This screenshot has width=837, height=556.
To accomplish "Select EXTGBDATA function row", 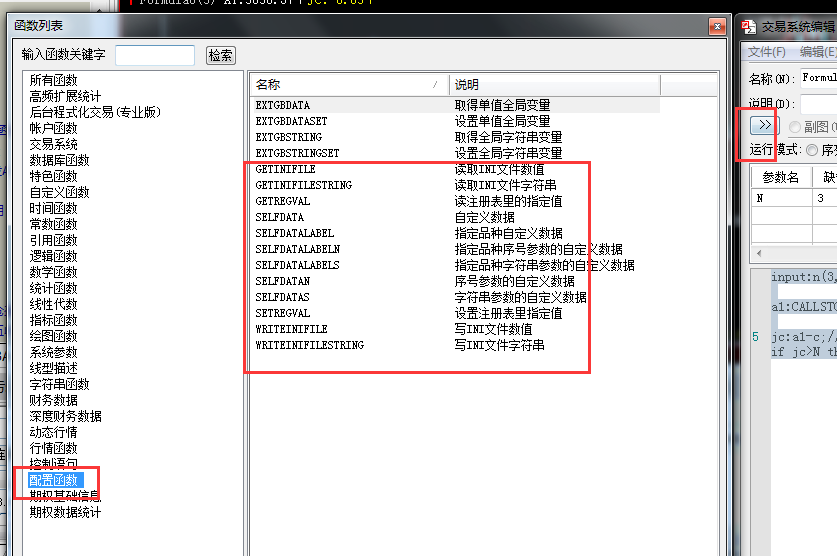I will 455,105.
